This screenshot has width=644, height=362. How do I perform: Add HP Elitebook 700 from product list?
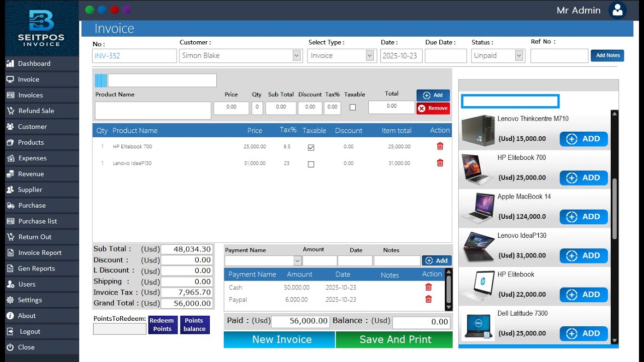584,177
